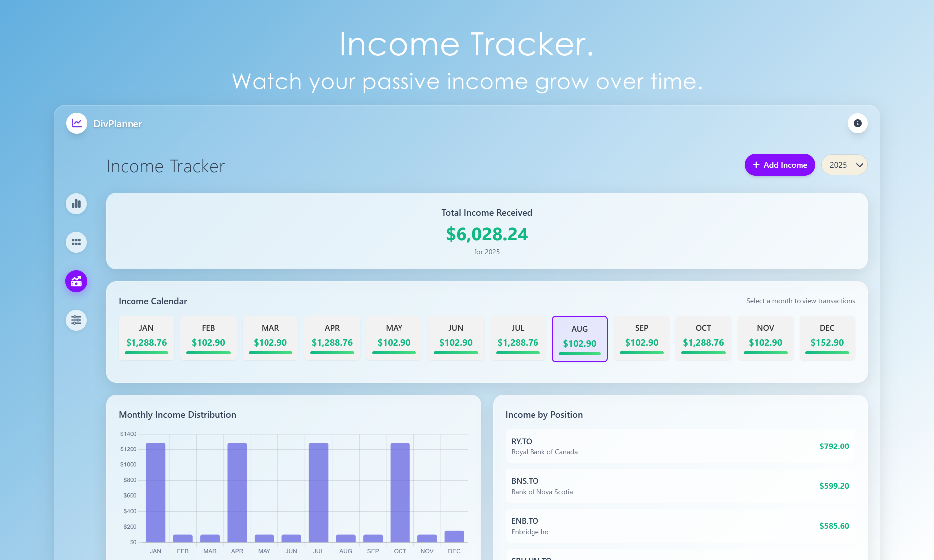The width and height of the screenshot is (934, 560).
Task: Open the 2025 year dropdown
Action: pyautogui.click(x=844, y=165)
